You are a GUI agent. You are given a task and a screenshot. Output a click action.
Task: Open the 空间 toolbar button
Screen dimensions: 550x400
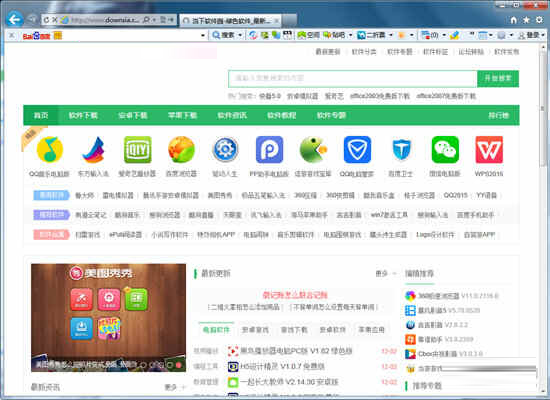[308, 35]
